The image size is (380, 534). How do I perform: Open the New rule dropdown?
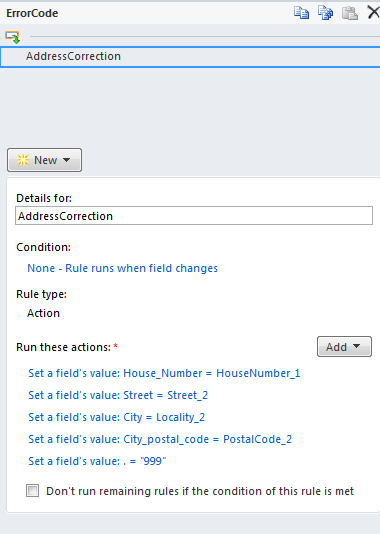(x=45, y=160)
